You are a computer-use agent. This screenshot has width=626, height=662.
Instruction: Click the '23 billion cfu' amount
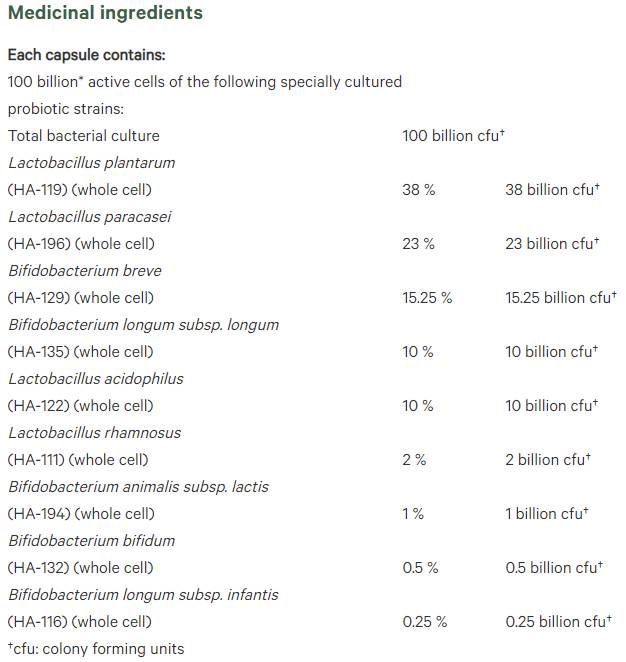(x=552, y=243)
